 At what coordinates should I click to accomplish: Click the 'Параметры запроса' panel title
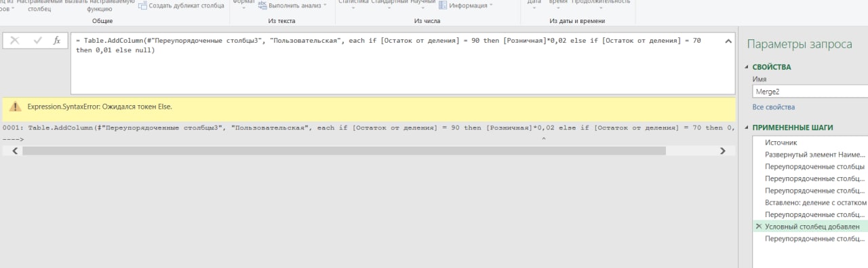[x=800, y=44]
